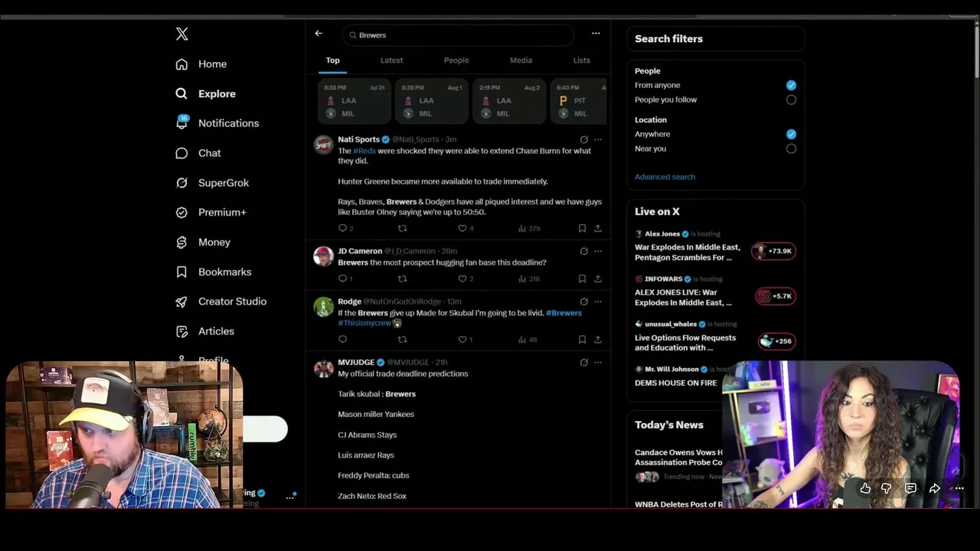The image size is (980, 551).
Task: Join INFOWARS live +5.7K listeners
Action: point(776,296)
